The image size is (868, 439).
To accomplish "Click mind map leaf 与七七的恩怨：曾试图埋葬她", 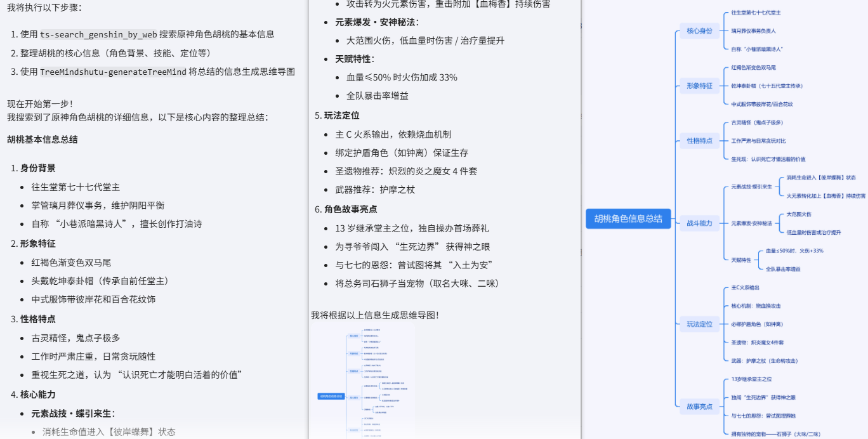I will pos(763,416).
